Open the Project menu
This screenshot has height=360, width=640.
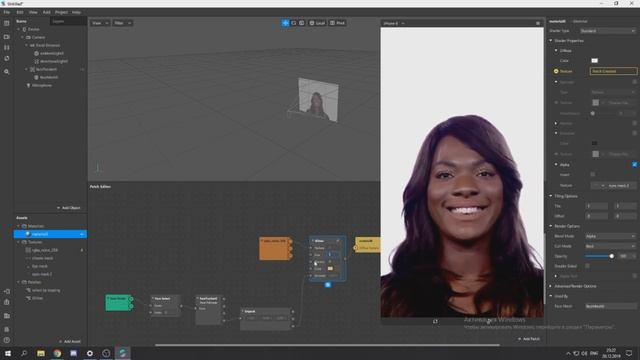coord(61,12)
